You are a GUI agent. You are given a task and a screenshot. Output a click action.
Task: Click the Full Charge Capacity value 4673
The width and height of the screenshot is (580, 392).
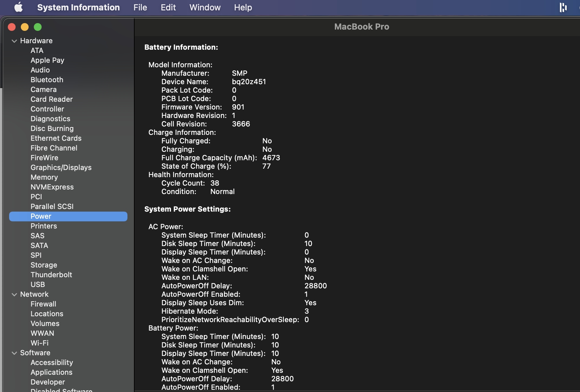tap(271, 158)
